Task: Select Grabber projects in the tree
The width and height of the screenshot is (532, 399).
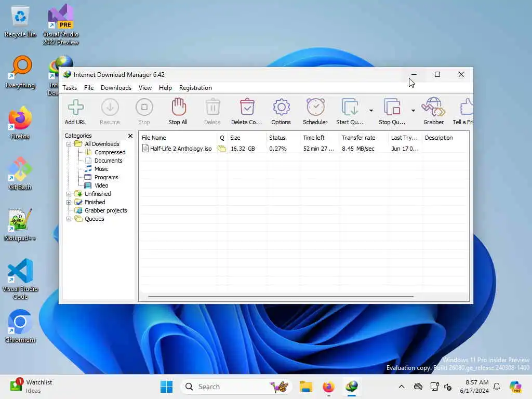Action: [106, 211]
